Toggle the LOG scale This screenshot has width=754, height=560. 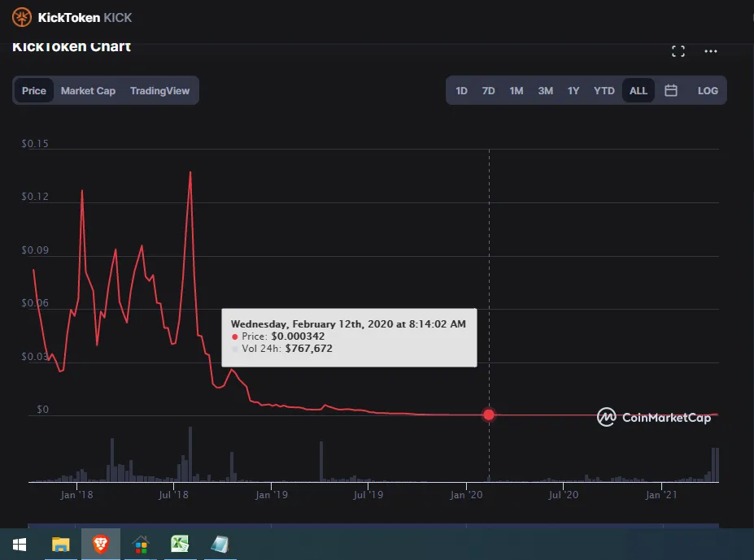[708, 90]
